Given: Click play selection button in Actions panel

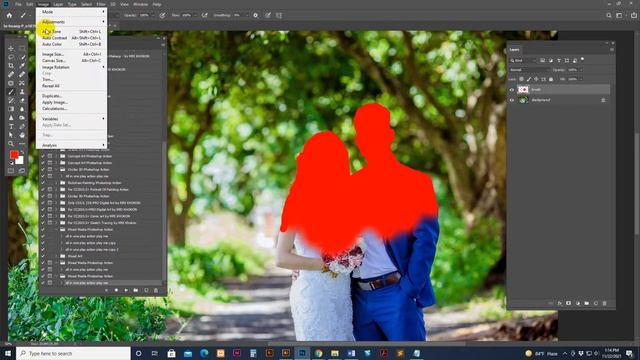Looking at the screenshot, I should pyautogui.click(x=126, y=290).
